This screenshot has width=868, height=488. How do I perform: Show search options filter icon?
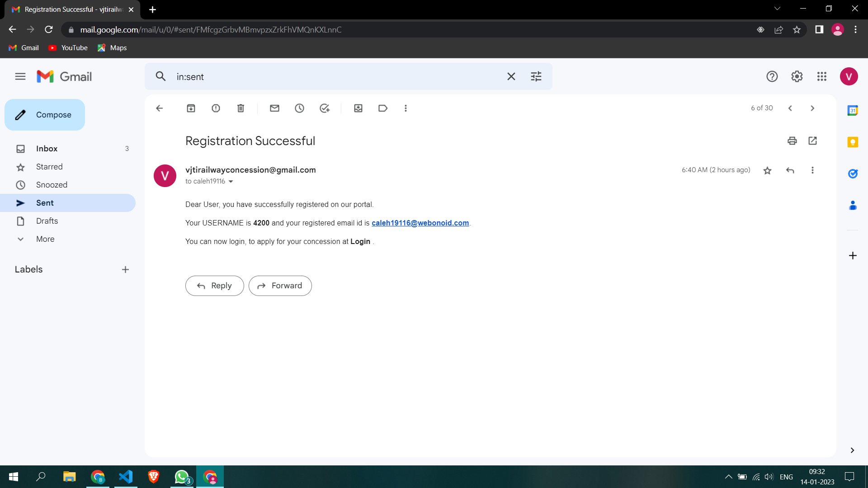tap(536, 76)
